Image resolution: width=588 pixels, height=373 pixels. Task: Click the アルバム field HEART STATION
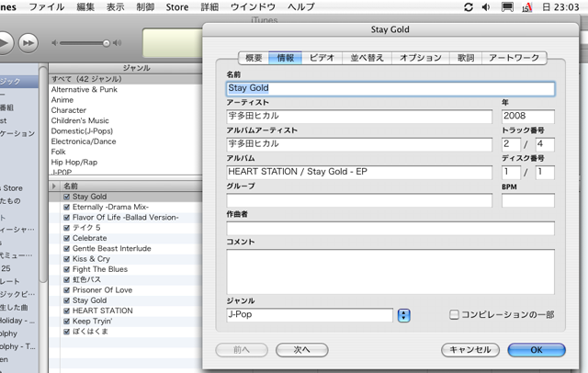click(359, 173)
